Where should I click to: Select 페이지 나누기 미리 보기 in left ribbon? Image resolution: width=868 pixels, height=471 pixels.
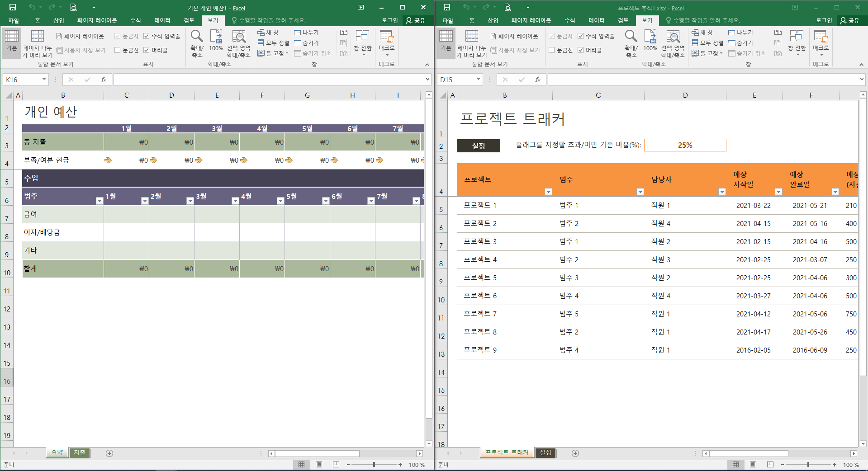[x=38, y=43]
